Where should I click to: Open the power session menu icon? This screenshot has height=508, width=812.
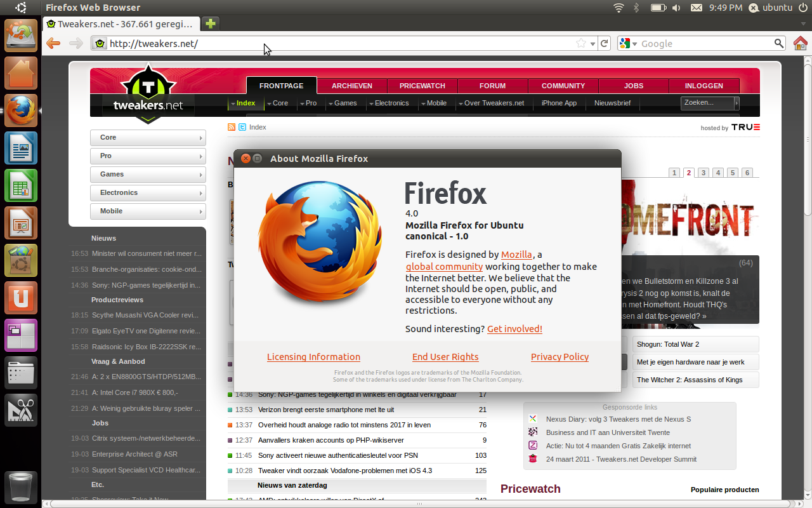point(802,8)
